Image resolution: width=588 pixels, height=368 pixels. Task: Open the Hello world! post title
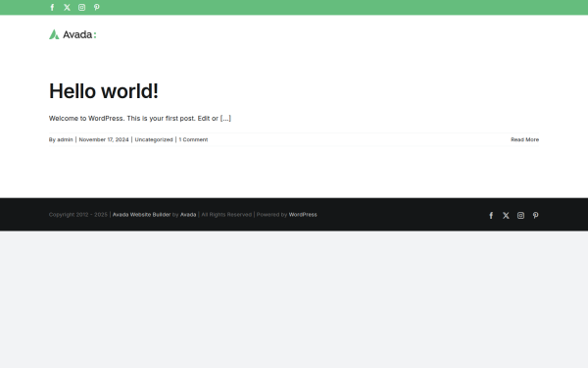[x=104, y=91]
